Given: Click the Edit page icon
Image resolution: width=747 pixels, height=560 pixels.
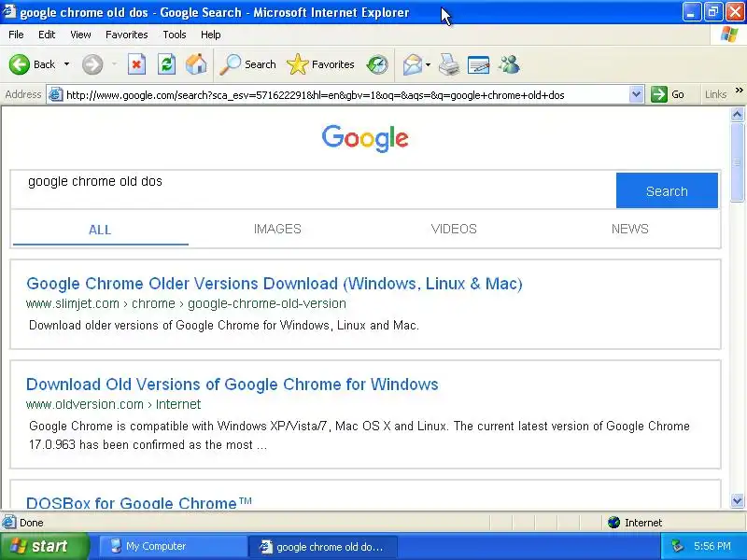Looking at the screenshot, I should [479, 64].
